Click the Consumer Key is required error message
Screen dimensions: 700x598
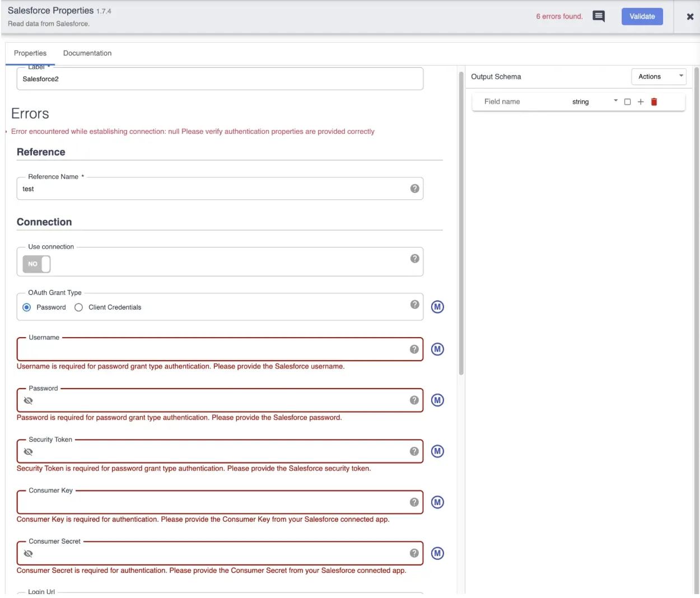203,519
